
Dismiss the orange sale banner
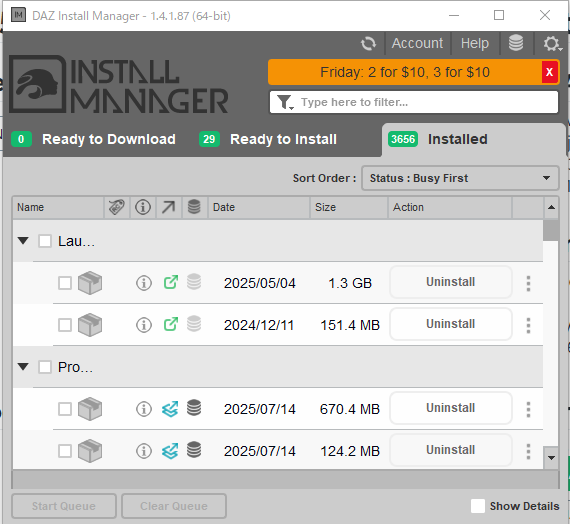click(x=550, y=72)
